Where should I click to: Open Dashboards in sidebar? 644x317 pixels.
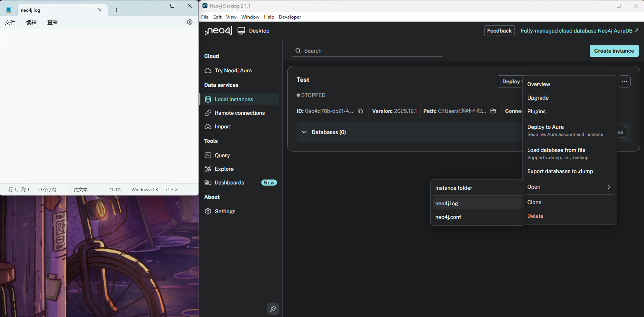click(x=229, y=183)
